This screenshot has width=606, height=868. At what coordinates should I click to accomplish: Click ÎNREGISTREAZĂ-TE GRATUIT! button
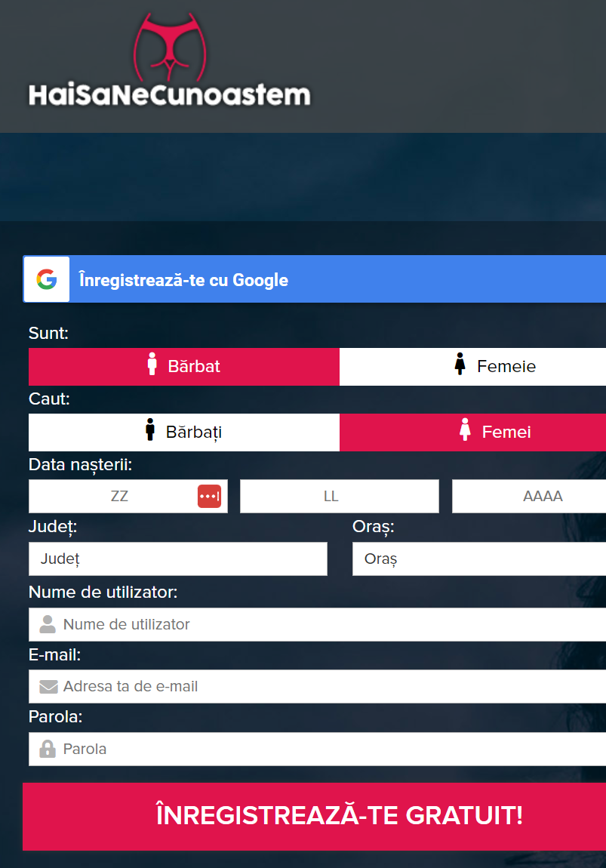coord(315,816)
